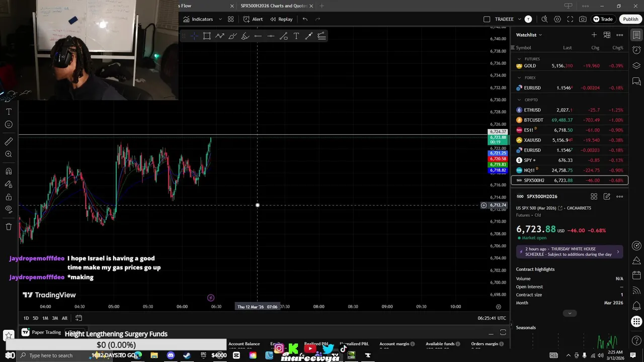Add a symbol to the watchlist
Screen dimensions: 644x362
(594, 35)
